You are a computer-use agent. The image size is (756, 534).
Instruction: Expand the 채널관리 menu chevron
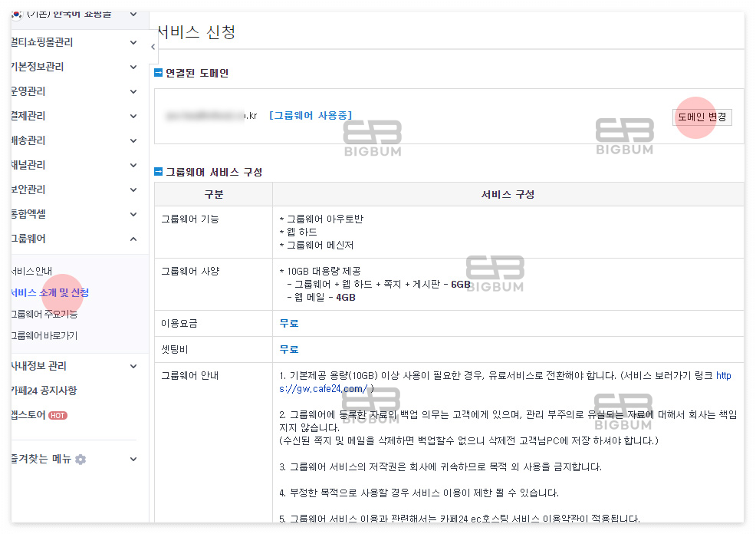[x=133, y=166]
